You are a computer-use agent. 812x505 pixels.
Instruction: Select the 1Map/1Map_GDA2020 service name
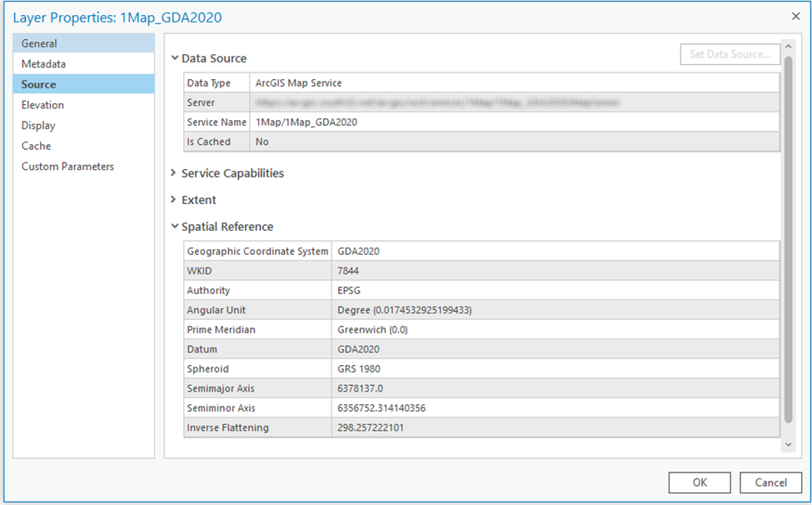click(x=306, y=122)
